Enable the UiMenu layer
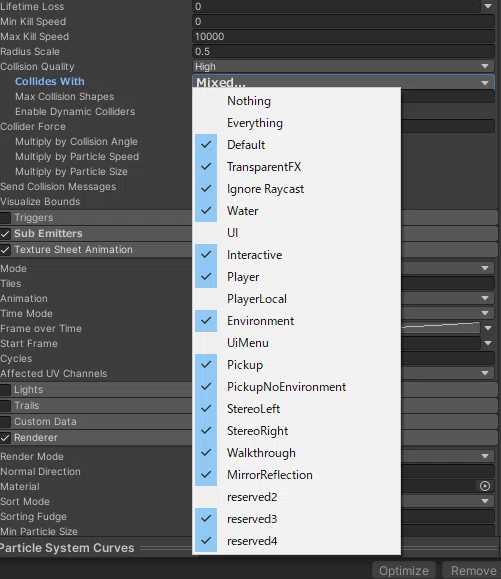This screenshot has width=501, height=579. pos(296,343)
